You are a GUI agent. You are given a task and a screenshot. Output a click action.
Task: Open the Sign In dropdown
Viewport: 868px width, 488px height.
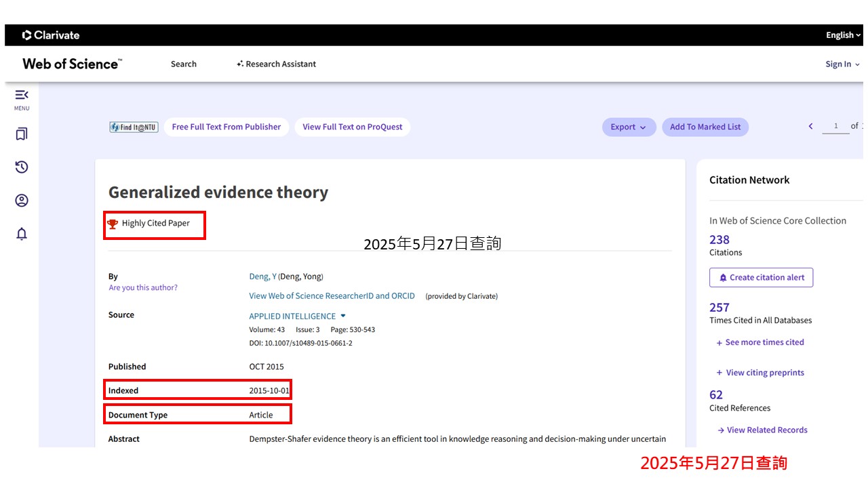842,64
